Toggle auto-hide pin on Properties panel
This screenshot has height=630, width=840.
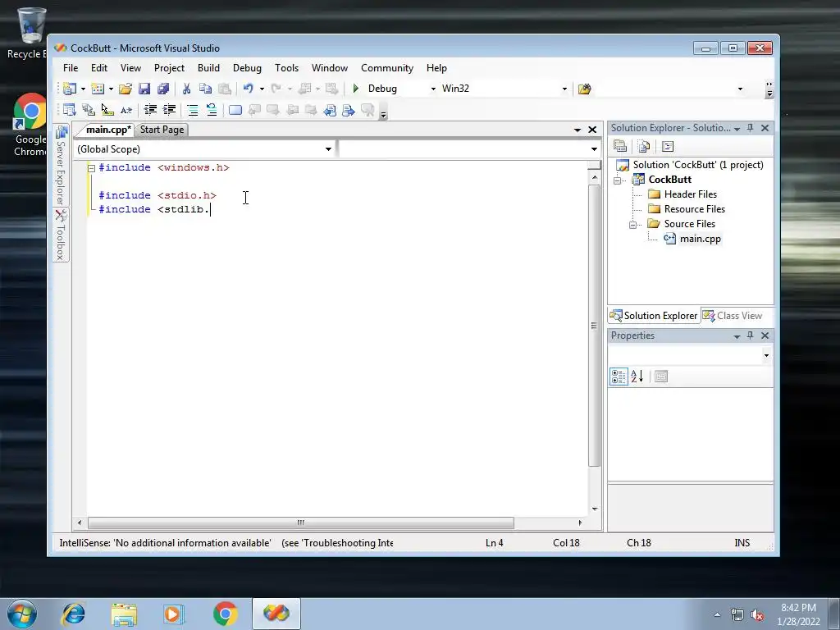(x=750, y=336)
